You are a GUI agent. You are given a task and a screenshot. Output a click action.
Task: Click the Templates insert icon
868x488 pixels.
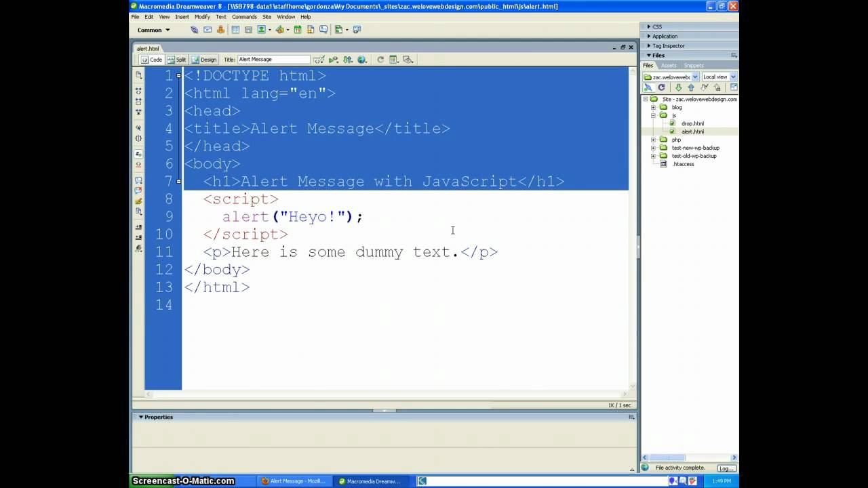pos(338,30)
